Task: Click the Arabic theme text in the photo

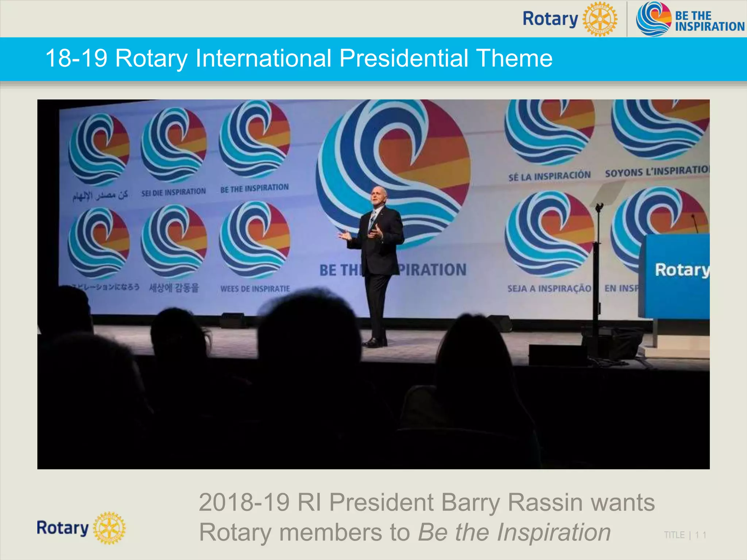Action: [100, 196]
